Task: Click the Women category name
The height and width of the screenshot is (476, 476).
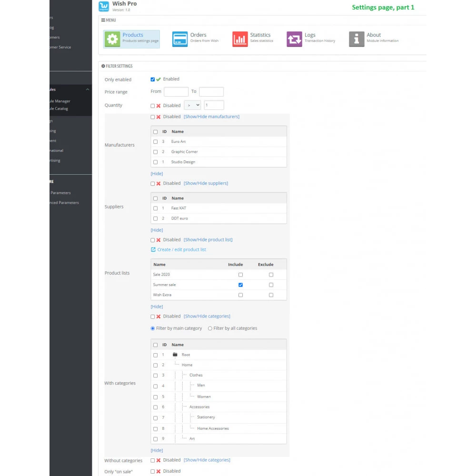Action: pyautogui.click(x=204, y=397)
